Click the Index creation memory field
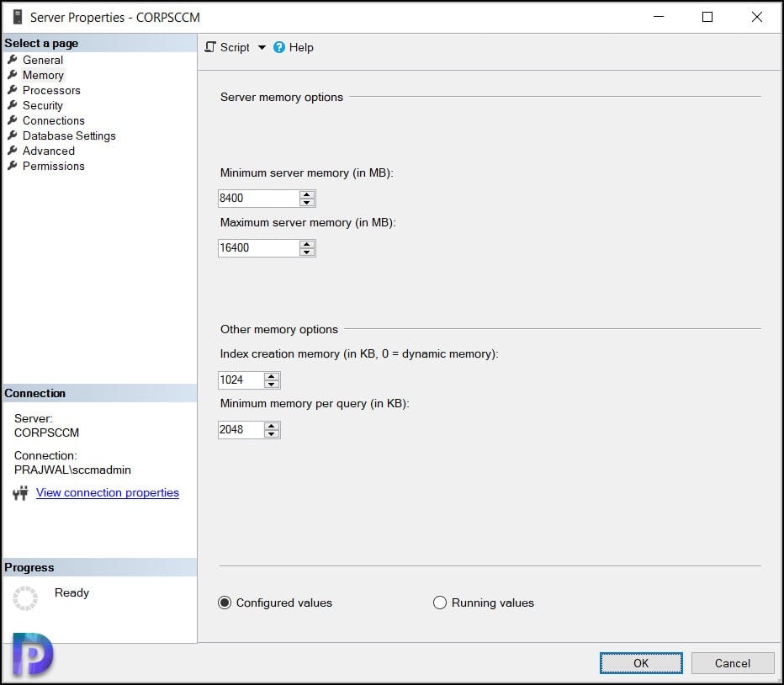Image resolution: width=784 pixels, height=685 pixels. coord(241,380)
